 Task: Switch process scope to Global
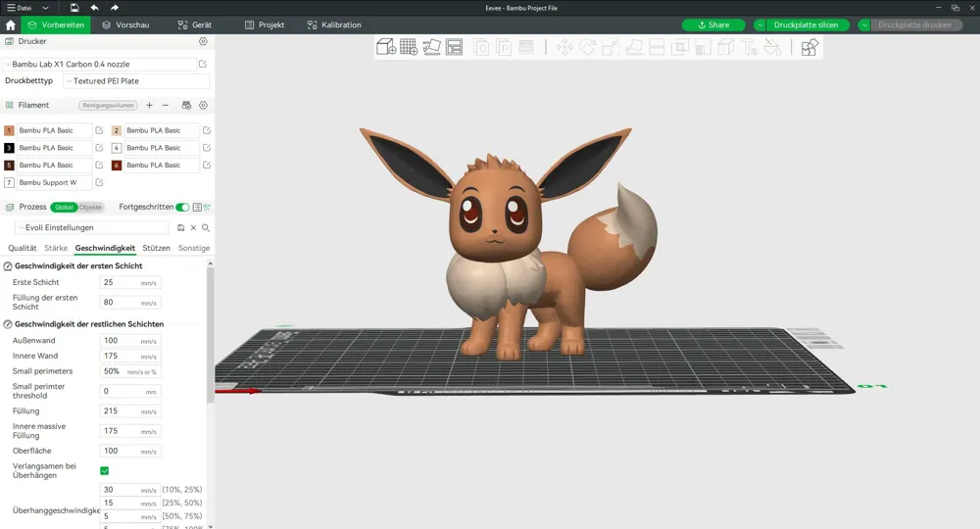[x=64, y=208]
